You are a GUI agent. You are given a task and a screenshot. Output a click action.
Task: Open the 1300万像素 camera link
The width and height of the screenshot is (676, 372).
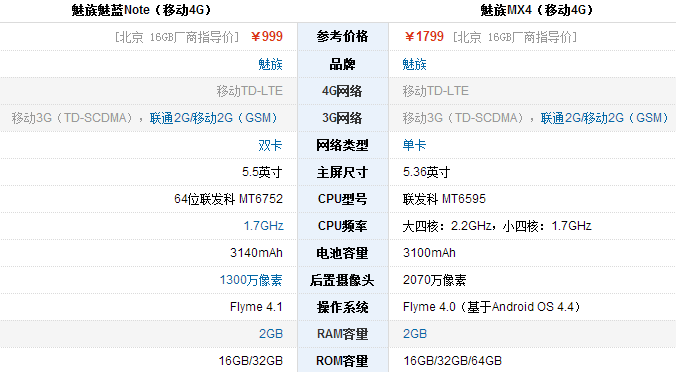[x=251, y=280]
